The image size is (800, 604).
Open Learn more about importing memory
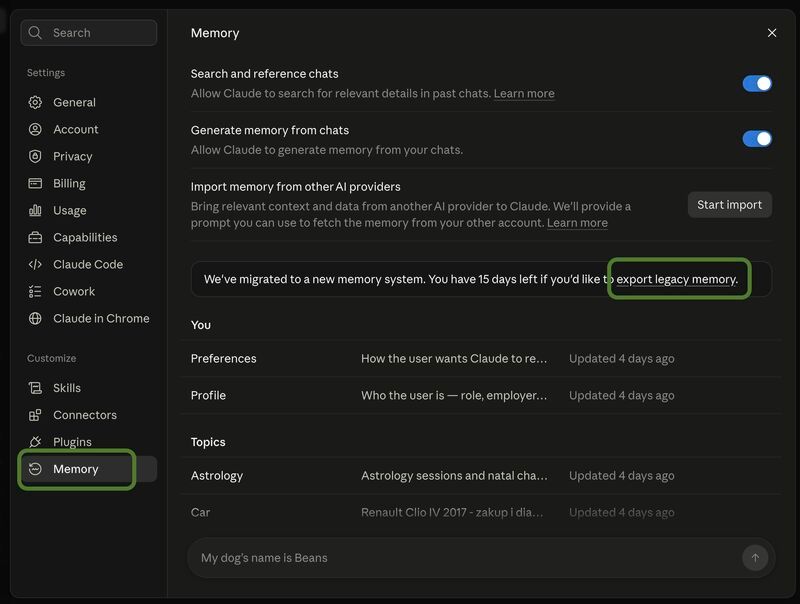(x=577, y=223)
